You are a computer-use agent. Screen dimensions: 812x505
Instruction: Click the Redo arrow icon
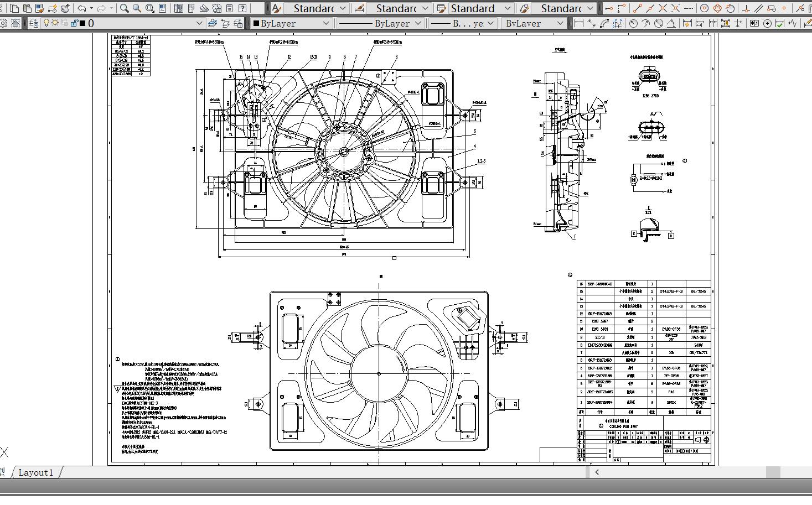tap(101, 8)
